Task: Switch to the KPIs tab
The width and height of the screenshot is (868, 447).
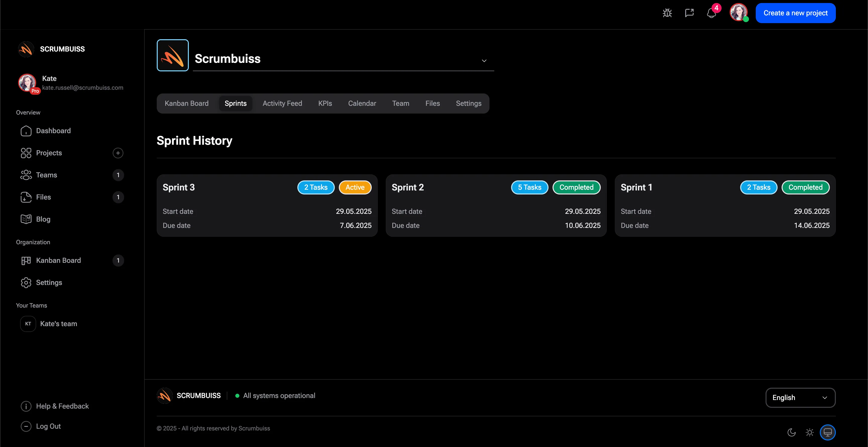Action: coord(325,104)
